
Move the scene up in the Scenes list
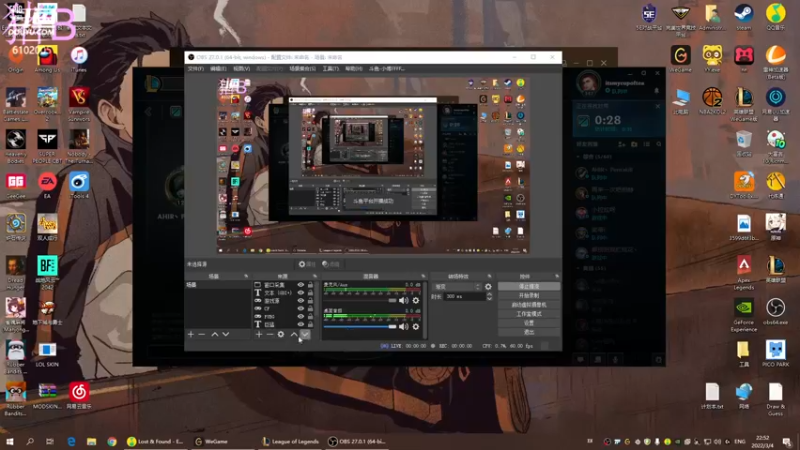point(215,335)
